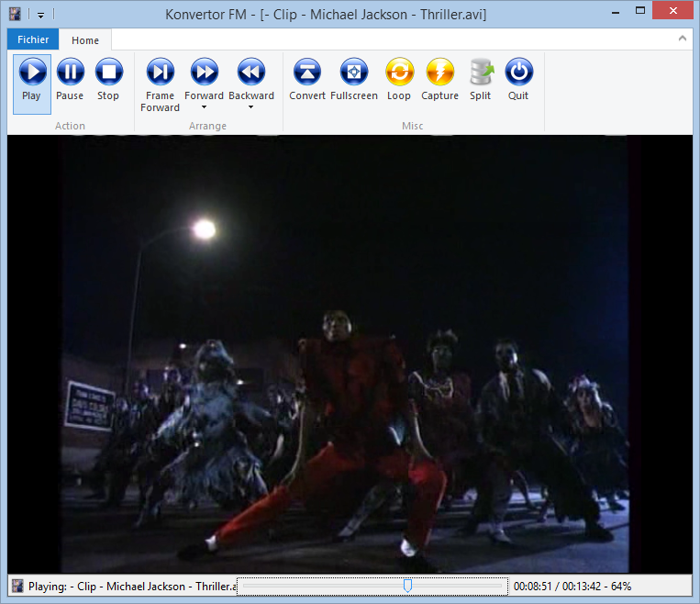The image size is (700, 604).
Task: Click the video frame of Thriller
Action: point(350,354)
